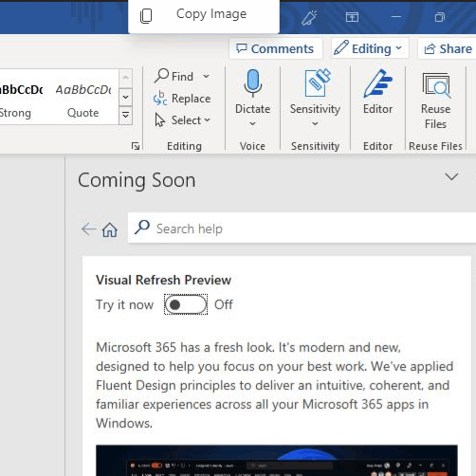Click the Share button
The height and width of the screenshot is (476, 476).
pyautogui.click(x=448, y=48)
